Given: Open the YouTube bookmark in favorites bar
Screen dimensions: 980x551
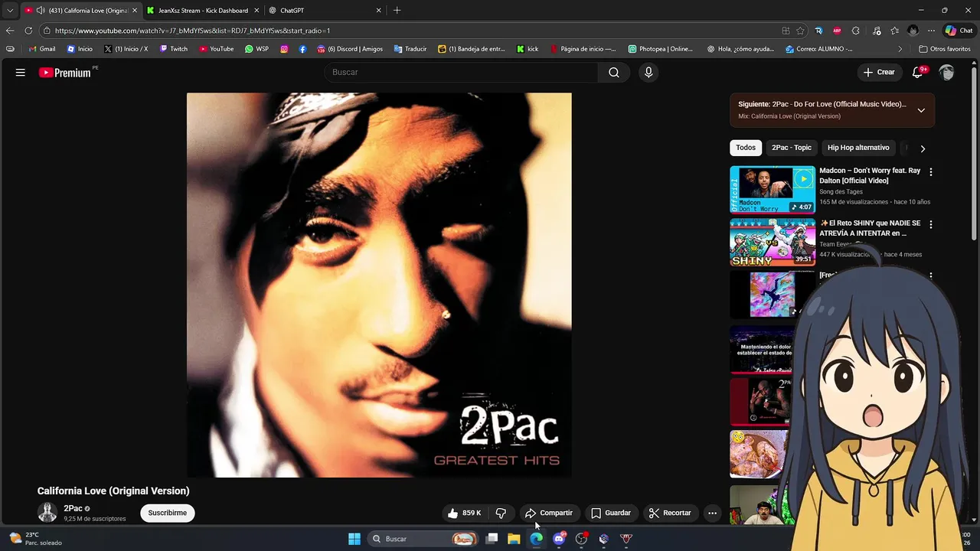Looking at the screenshot, I should (x=217, y=49).
